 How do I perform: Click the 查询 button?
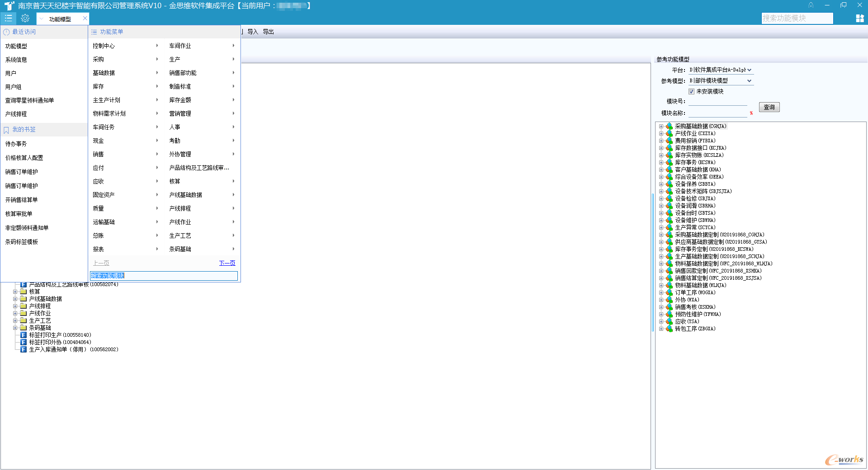pyautogui.click(x=769, y=107)
